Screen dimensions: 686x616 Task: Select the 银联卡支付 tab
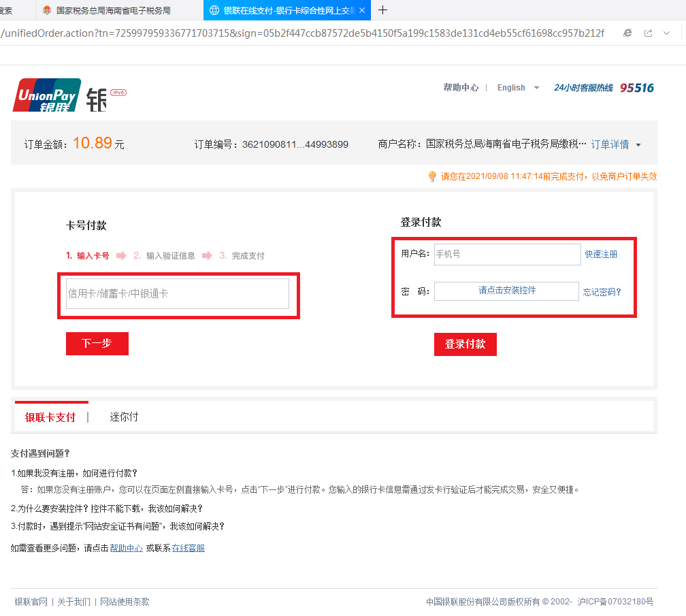pyautogui.click(x=50, y=417)
